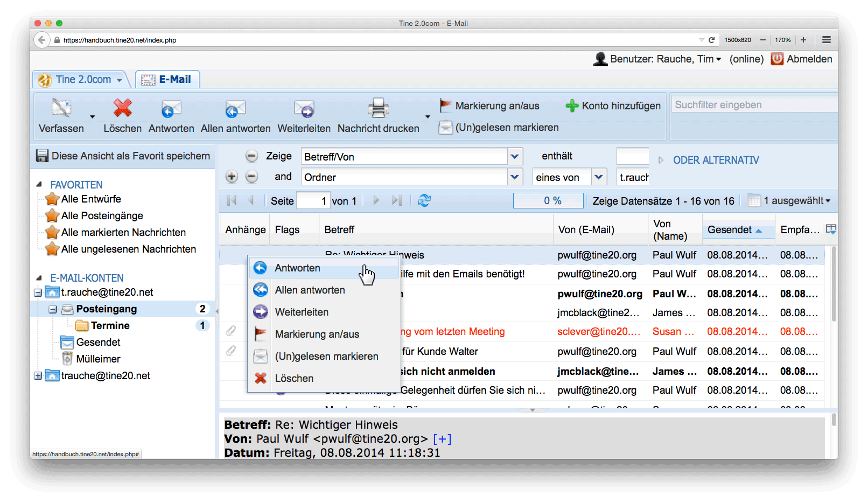Open the Nachricht drucken dropdown arrow
Screen dimensions: 868x502
click(x=428, y=117)
